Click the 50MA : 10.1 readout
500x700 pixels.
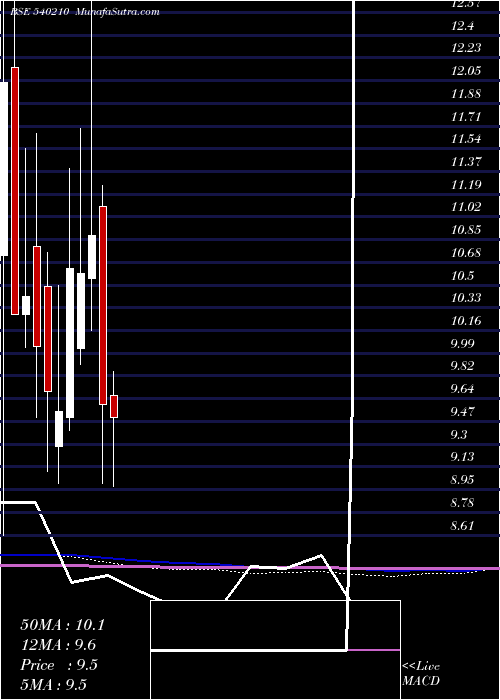(62, 625)
